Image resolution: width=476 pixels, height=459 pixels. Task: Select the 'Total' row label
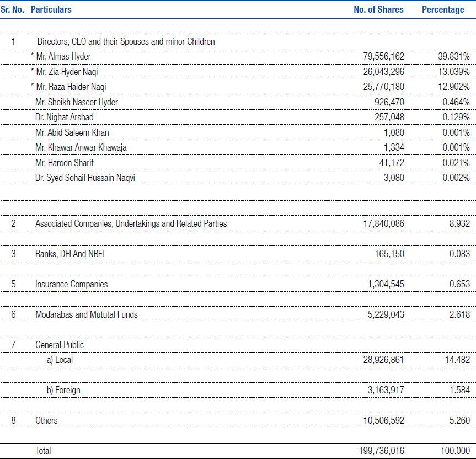43,451
